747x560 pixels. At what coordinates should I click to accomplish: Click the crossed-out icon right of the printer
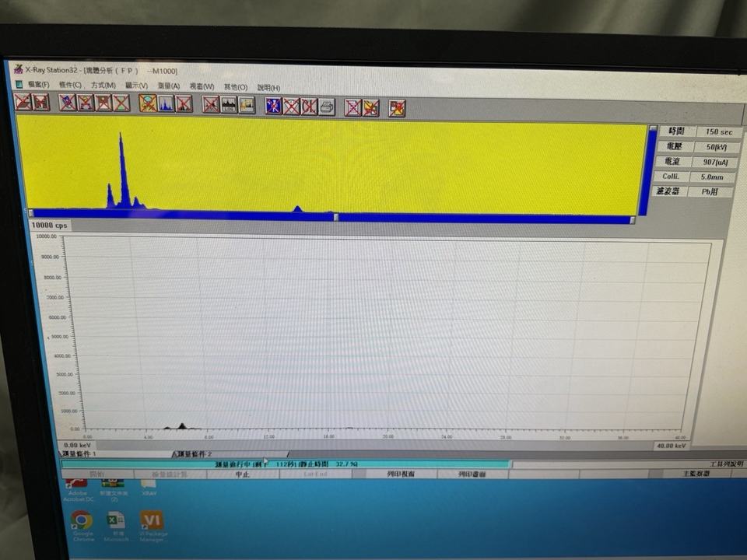click(353, 107)
